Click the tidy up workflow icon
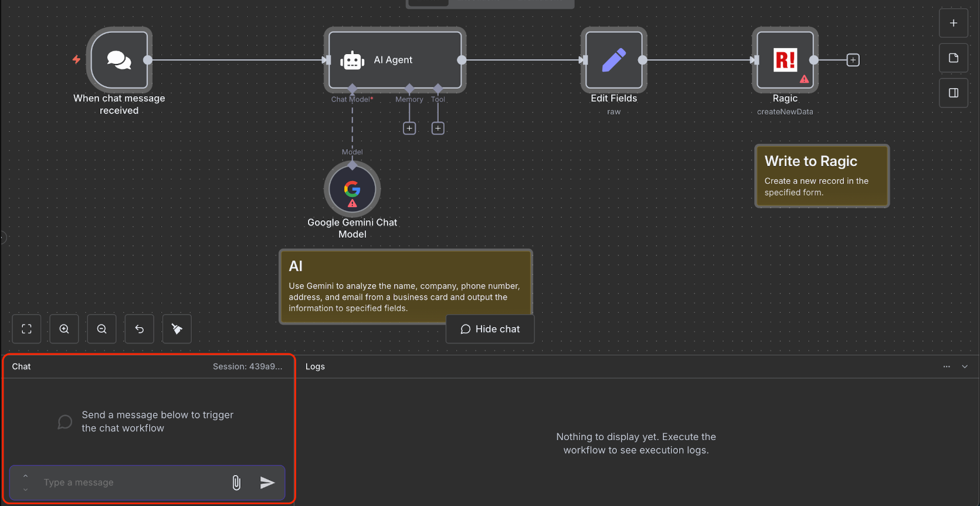Viewport: 980px width, 506px height. [177, 329]
